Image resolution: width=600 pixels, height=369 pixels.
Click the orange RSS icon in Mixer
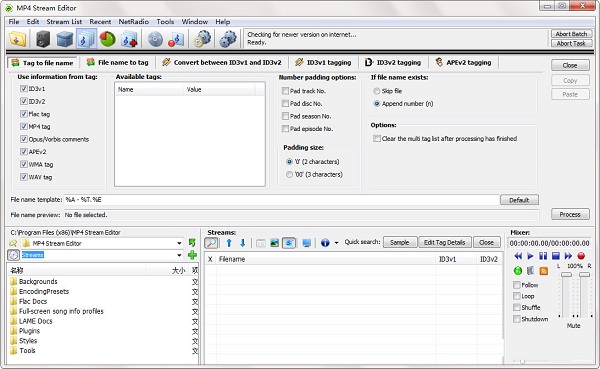(543, 271)
